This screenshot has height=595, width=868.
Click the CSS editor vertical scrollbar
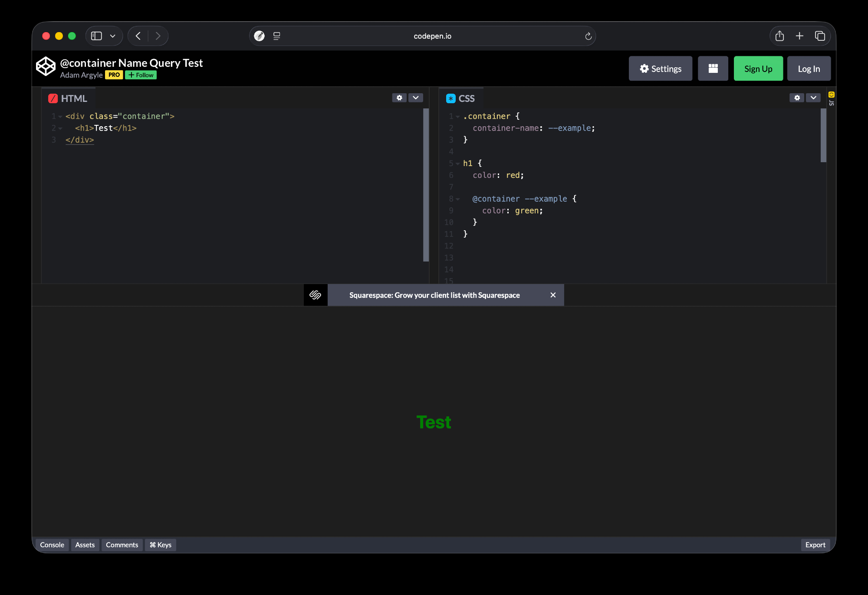(823, 135)
